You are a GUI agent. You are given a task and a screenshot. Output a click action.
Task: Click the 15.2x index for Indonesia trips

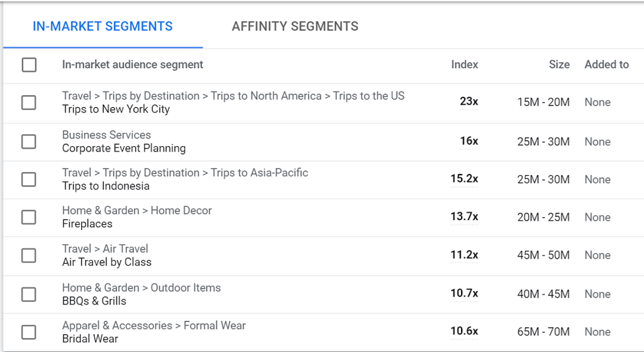click(464, 179)
